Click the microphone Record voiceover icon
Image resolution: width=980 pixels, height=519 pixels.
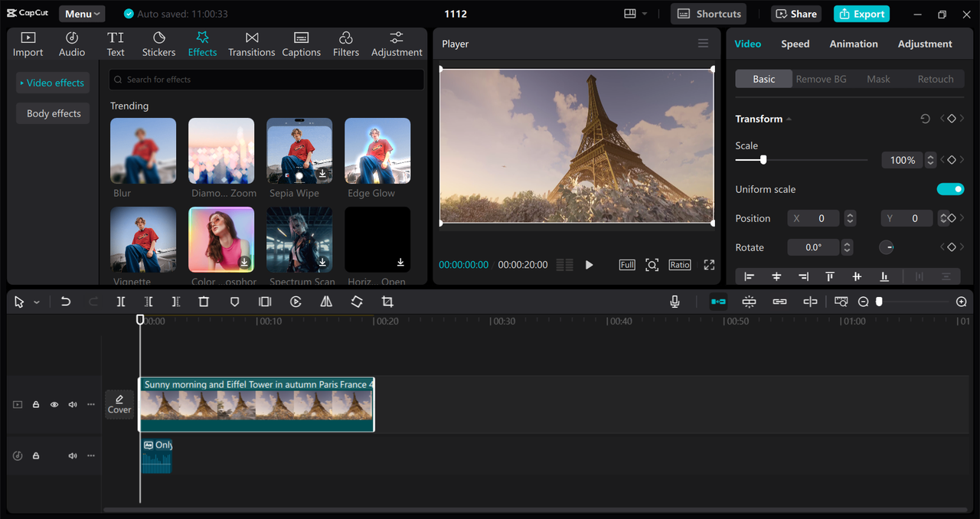pyautogui.click(x=675, y=302)
